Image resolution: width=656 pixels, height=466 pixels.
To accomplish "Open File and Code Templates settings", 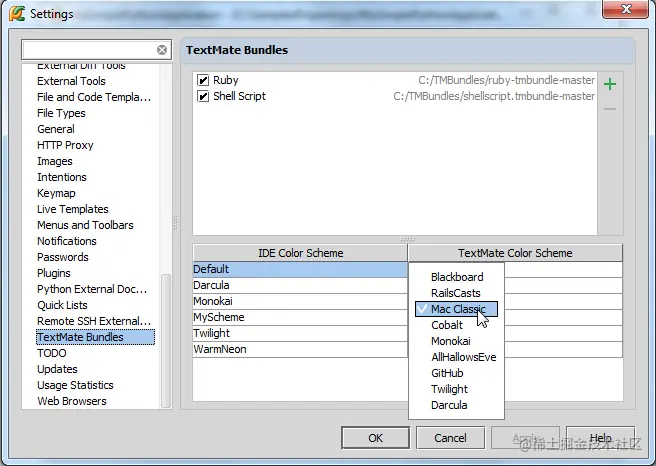I will (x=94, y=97).
